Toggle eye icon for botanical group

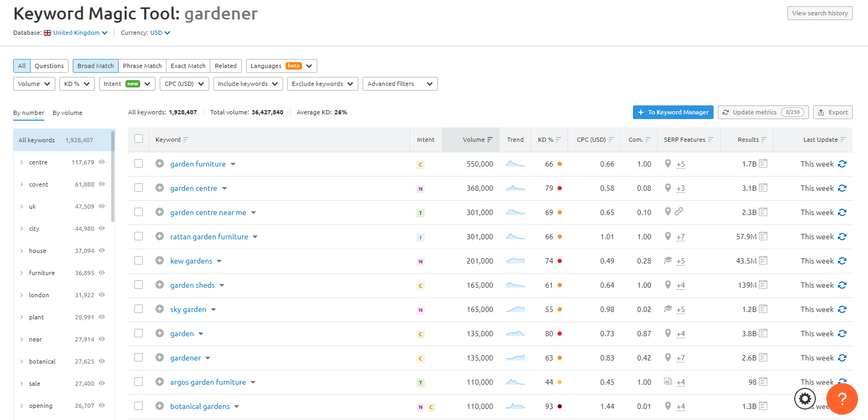pos(102,361)
